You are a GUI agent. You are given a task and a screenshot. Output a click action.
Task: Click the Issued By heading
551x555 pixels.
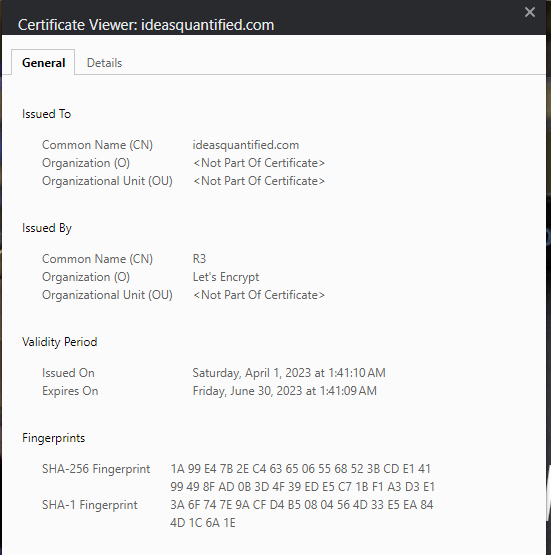click(47, 228)
